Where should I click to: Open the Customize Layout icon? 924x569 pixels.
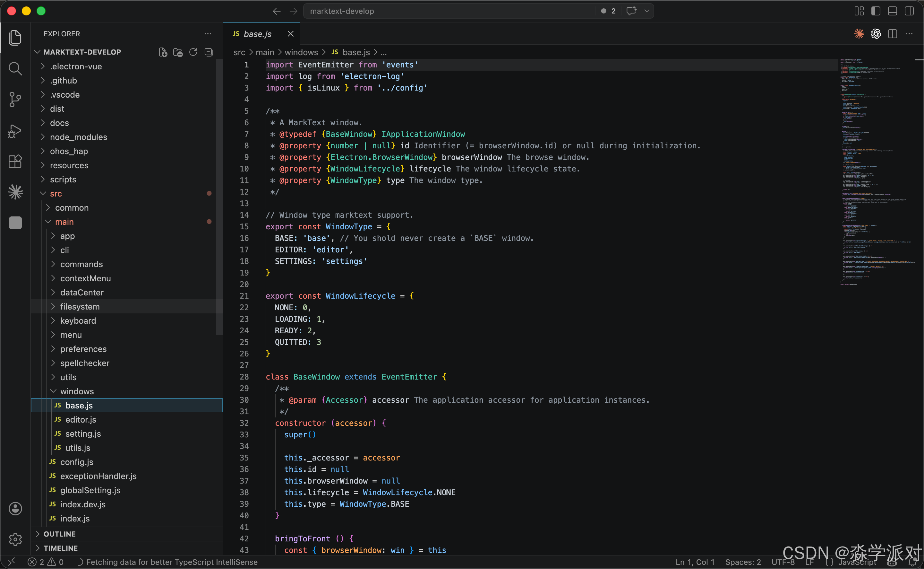click(x=859, y=11)
